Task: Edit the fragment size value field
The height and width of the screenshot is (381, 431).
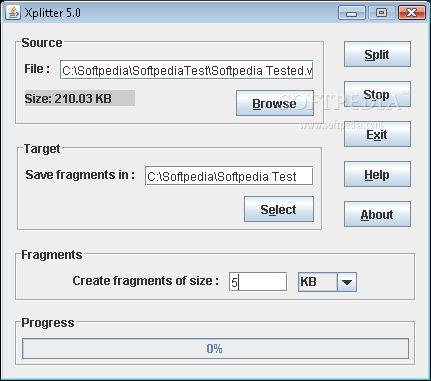Action: coord(258,282)
